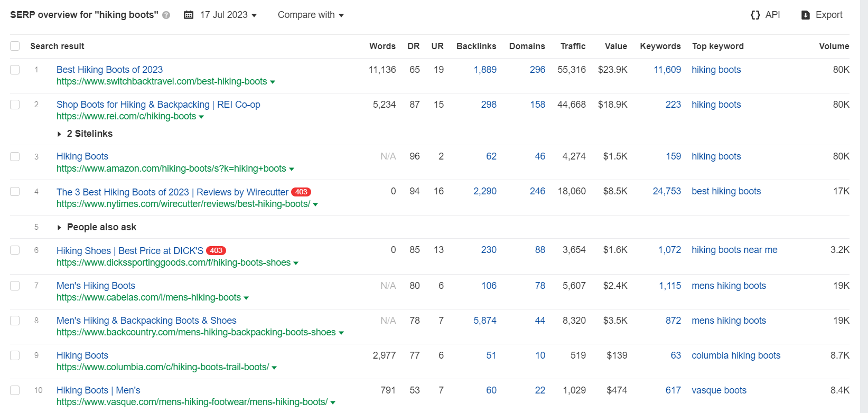Screen dimensions: 868x413
Task: Click the calendar icon beside 17 Jul 2023
Action: coord(189,15)
